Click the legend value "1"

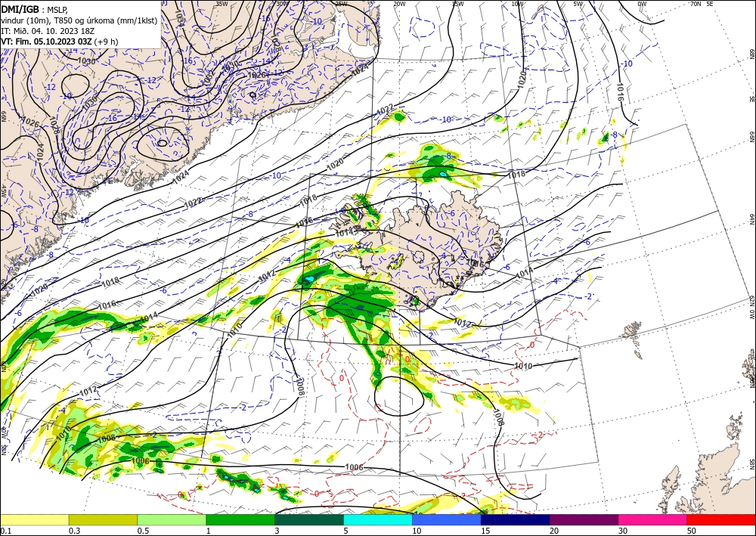pos(209,531)
